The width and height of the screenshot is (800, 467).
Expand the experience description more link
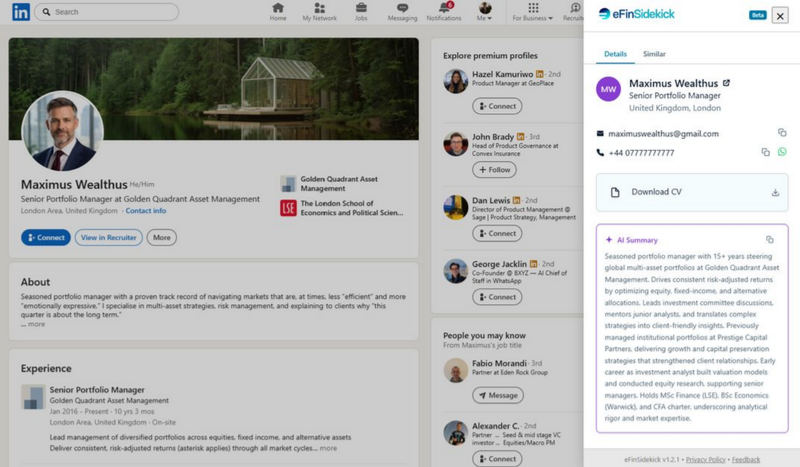coord(328,448)
